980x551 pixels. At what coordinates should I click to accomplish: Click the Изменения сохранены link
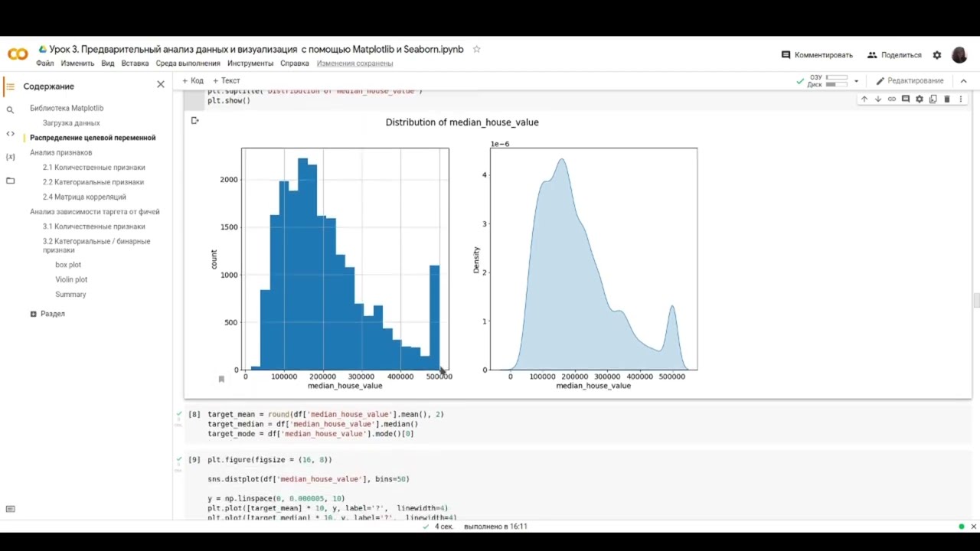point(354,64)
